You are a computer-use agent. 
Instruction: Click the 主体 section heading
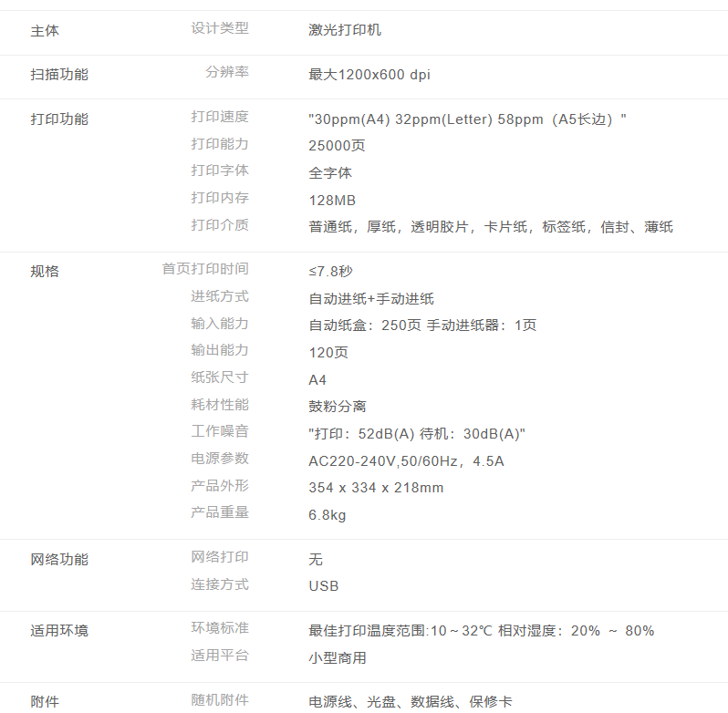tap(45, 30)
